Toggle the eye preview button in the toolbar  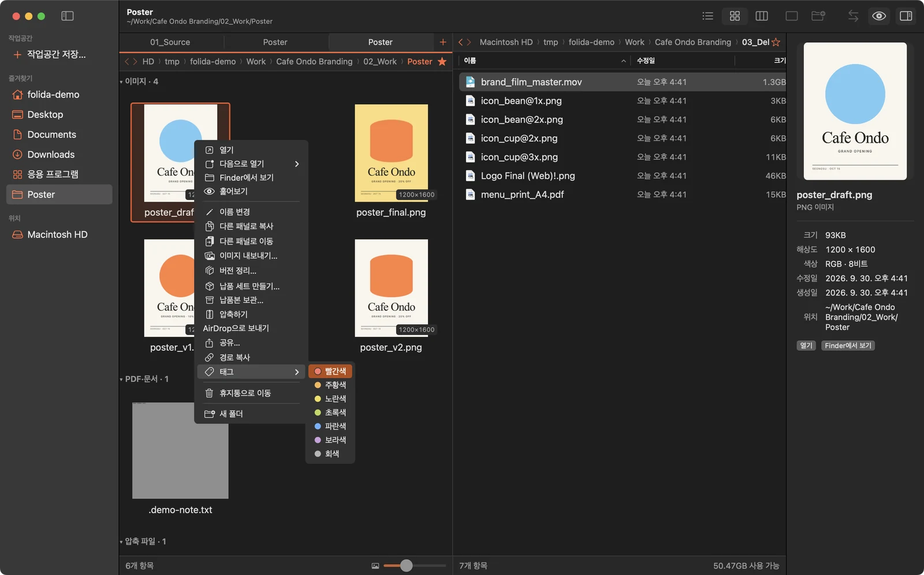click(879, 16)
